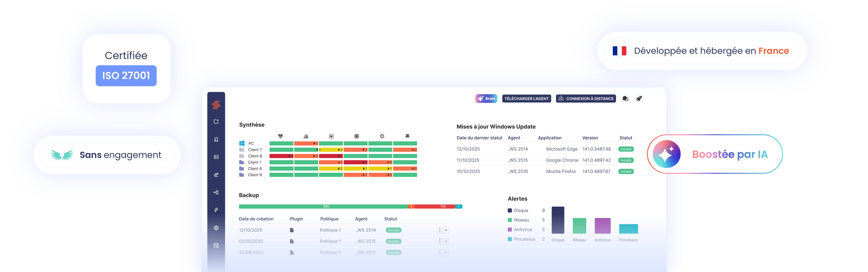This screenshot has width=868, height=272.
Task: Click Installé status for Microsoft Edge
Action: click(x=626, y=149)
